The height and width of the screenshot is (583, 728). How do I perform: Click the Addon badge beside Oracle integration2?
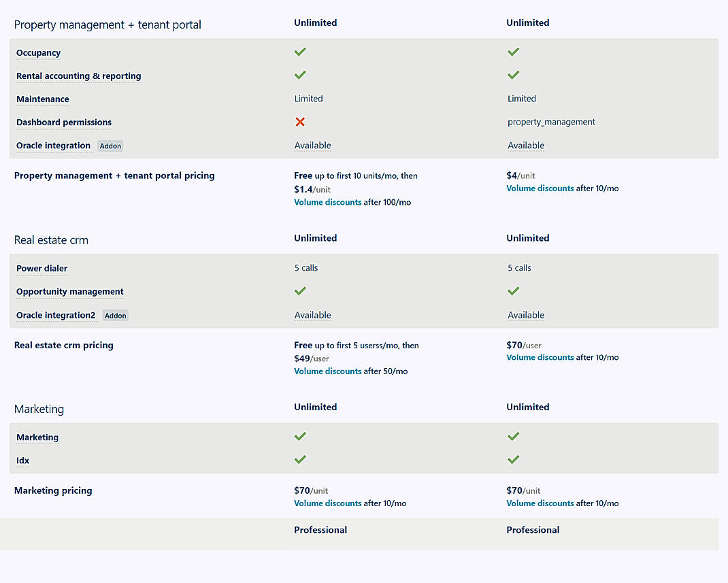pos(115,315)
